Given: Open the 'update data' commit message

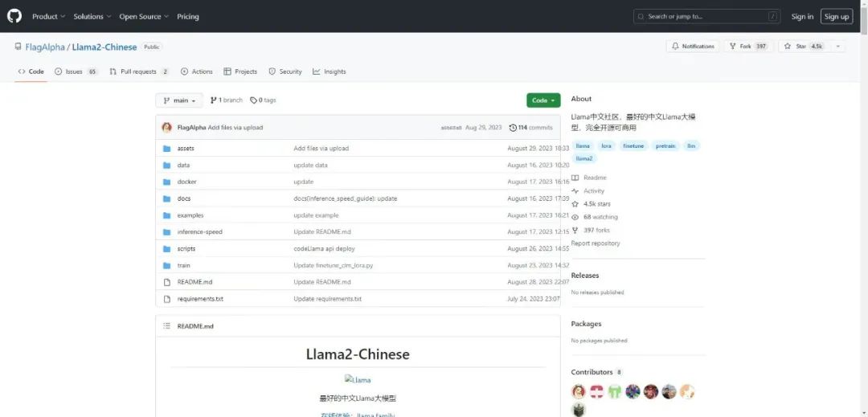Looking at the screenshot, I should point(310,165).
